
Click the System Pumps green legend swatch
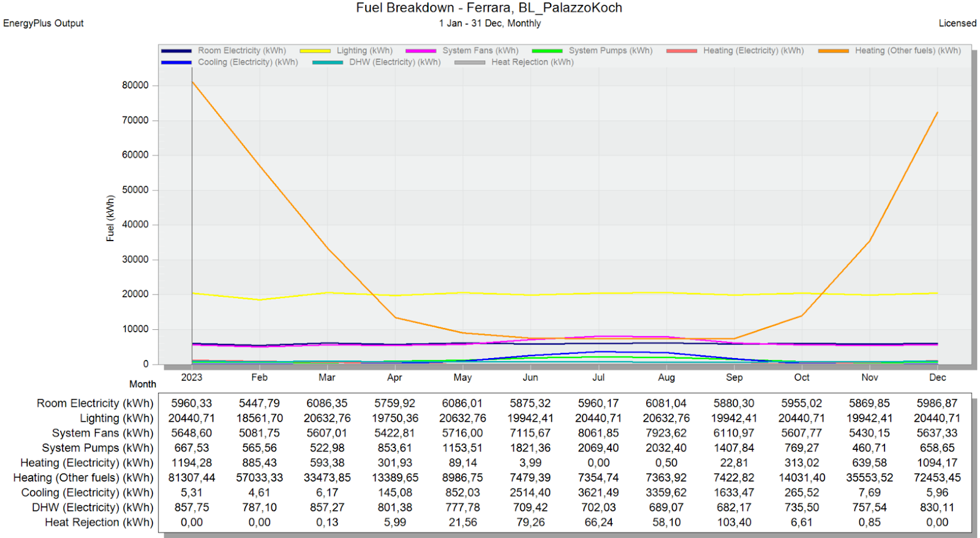pos(547,51)
